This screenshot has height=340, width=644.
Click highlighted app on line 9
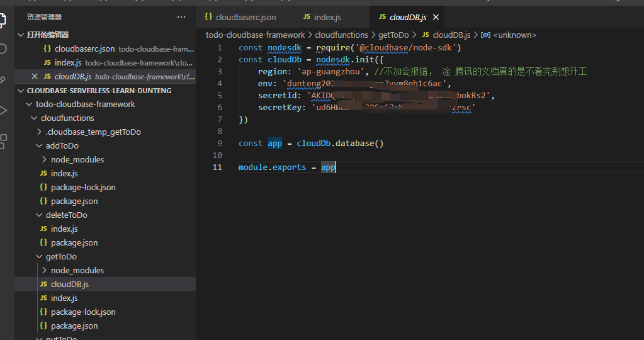coord(274,144)
